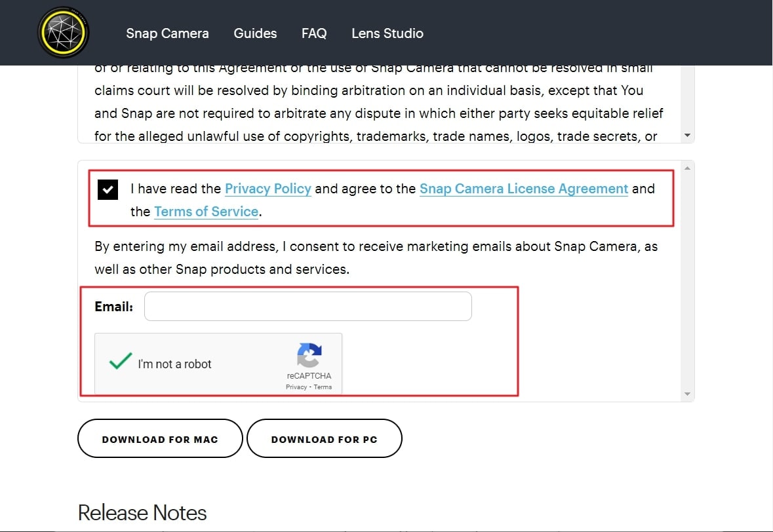Focus the Email input field
Viewport: 773px width, 532px height.
[x=307, y=307]
